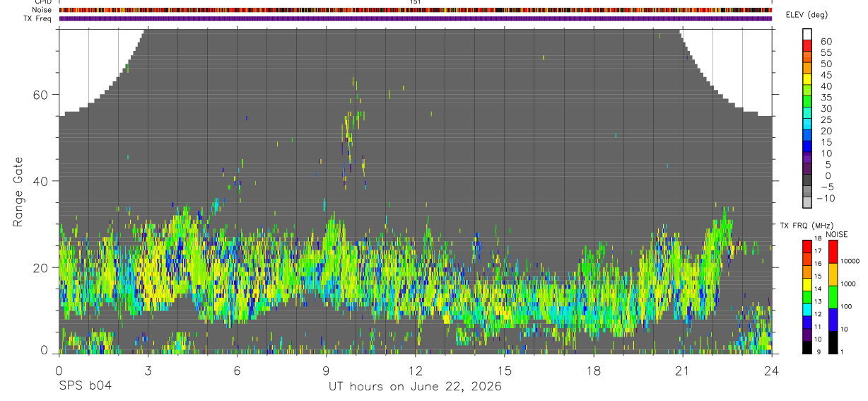Click the SPS b04 radar beam label
The width and height of the screenshot is (868, 401).
coord(85,386)
